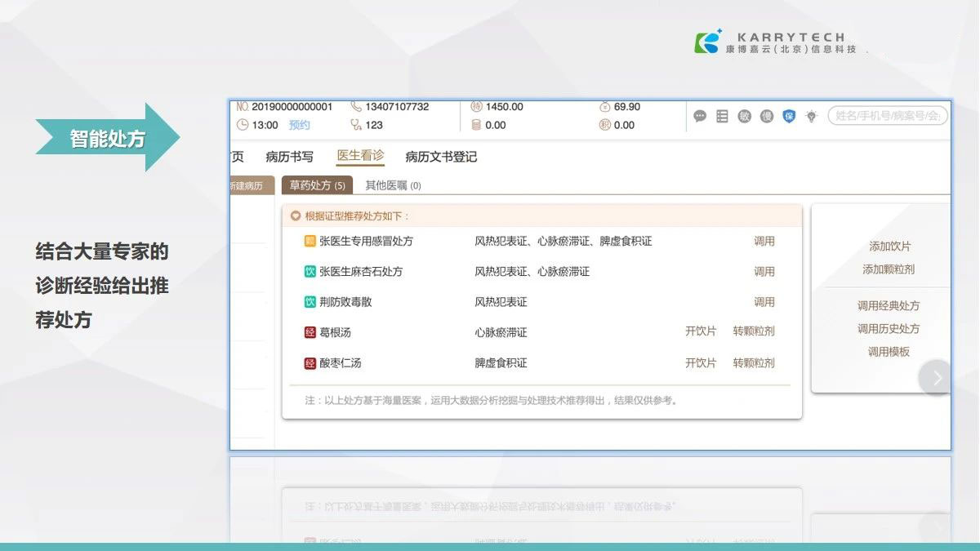Open the list table icon
The image size is (980, 551).
(722, 116)
